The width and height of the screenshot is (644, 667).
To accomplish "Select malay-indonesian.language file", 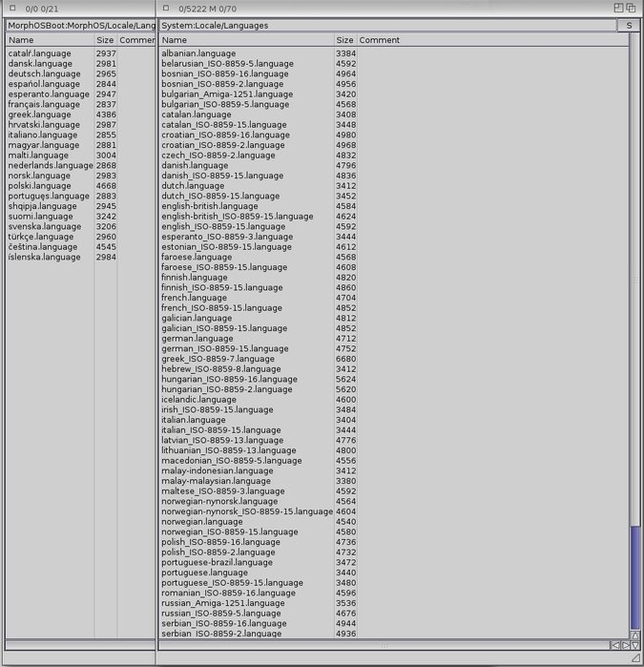I will point(218,471).
